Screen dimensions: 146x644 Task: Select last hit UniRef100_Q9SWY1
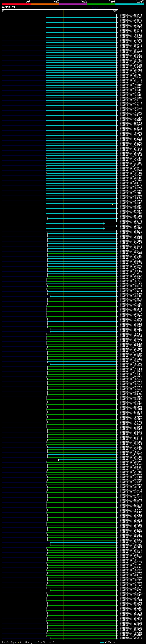131,638
